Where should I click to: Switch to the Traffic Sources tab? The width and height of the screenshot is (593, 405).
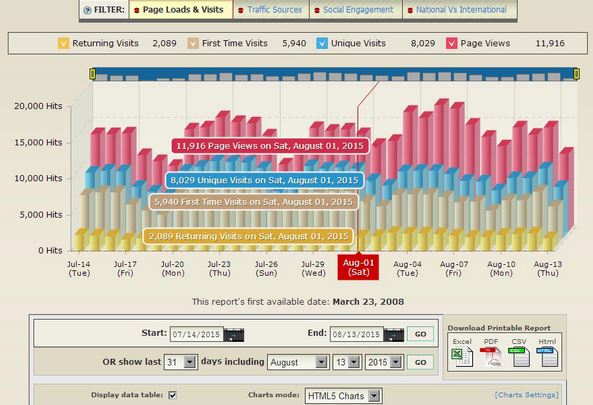[271, 9]
